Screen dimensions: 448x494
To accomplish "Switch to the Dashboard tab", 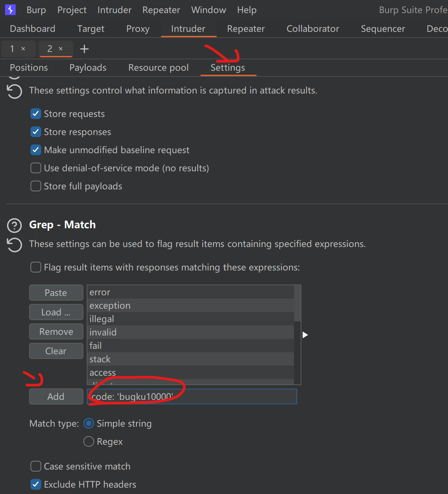I will click(32, 29).
